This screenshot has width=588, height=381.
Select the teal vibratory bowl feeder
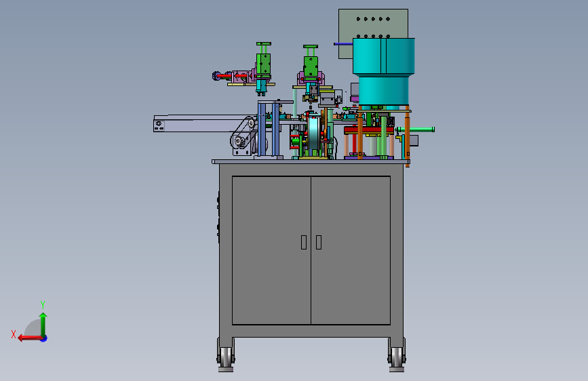click(383, 71)
